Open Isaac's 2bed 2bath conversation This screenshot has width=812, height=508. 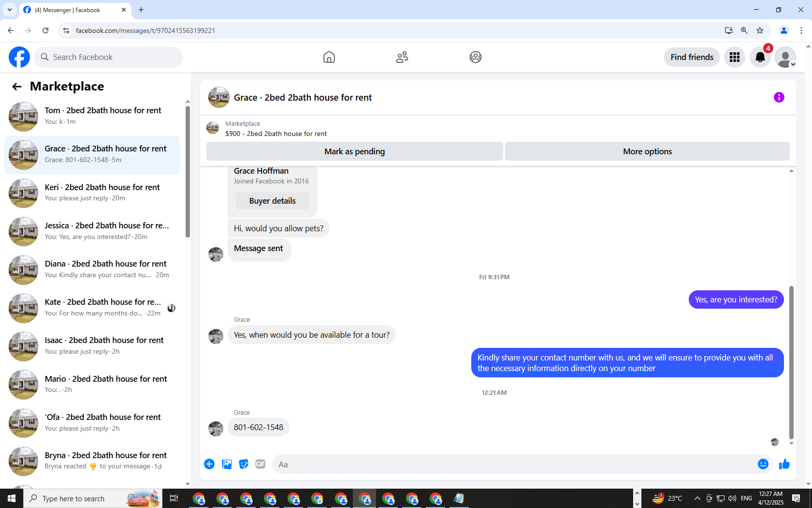click(92, 346)
